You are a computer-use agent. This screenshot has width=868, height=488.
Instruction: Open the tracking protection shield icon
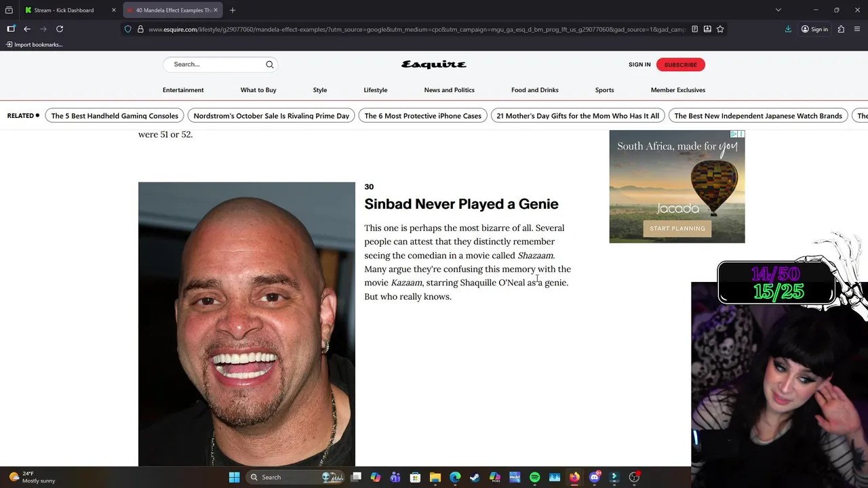click(127, 29)
